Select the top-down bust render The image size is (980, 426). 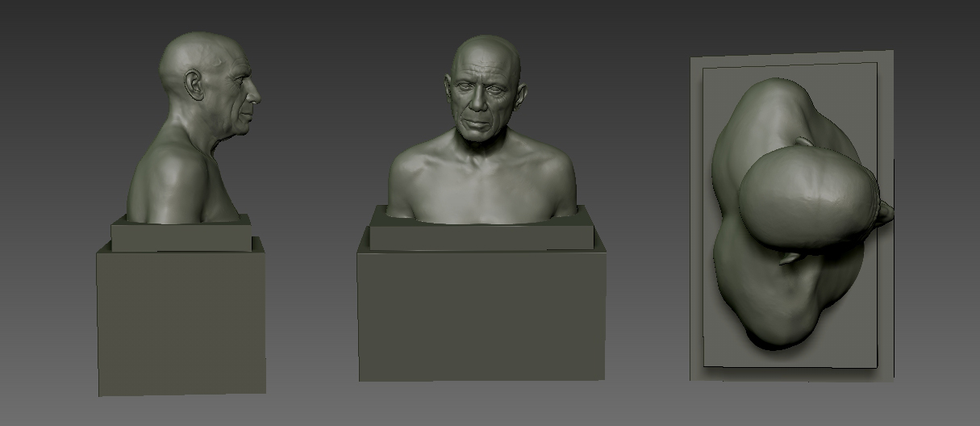pyautogui.click(x=792, y=215)
